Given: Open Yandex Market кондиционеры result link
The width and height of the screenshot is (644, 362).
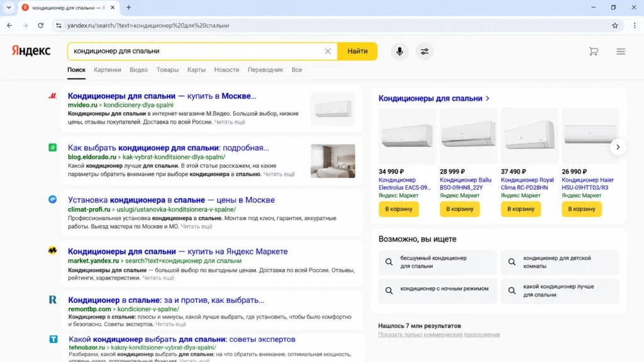Looking at the screenshot, I should point(178,251).
